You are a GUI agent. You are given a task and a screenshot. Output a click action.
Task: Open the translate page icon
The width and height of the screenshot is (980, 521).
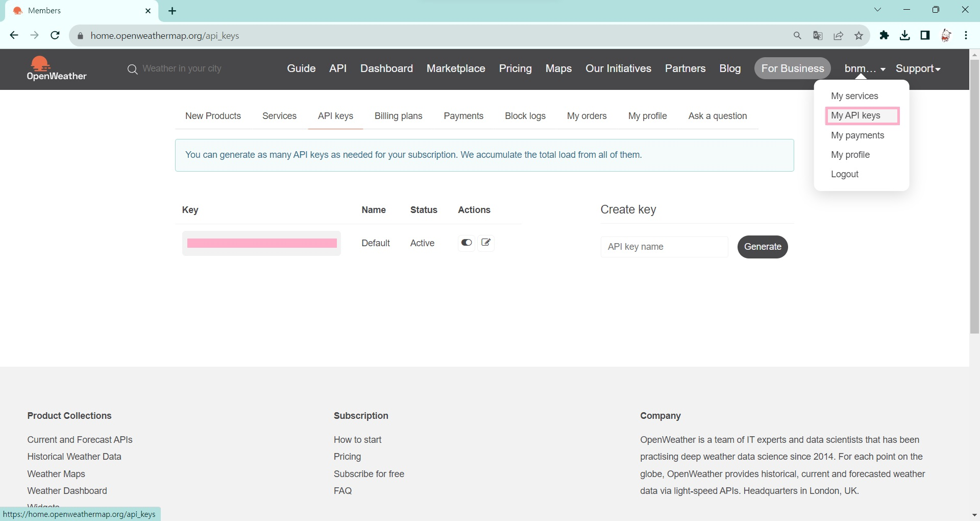818,35
